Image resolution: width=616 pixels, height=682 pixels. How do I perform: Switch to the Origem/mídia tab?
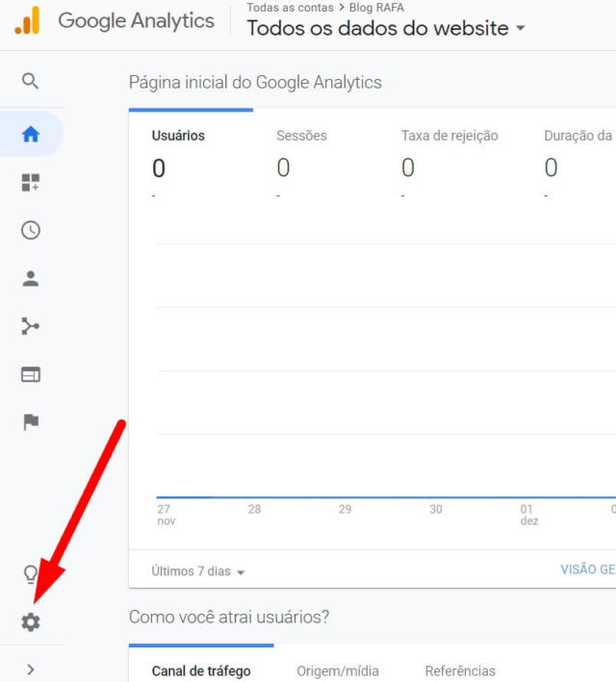pos(338,670)
